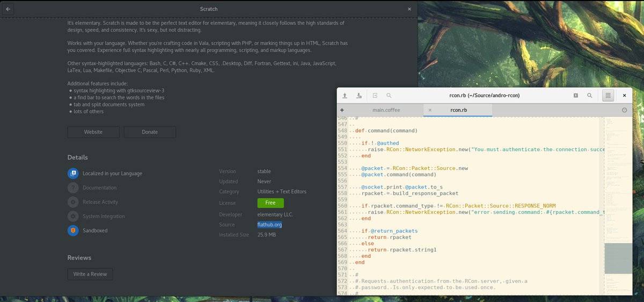
Task: Click 'if @return_packets' code line
Action: (389, 231)
